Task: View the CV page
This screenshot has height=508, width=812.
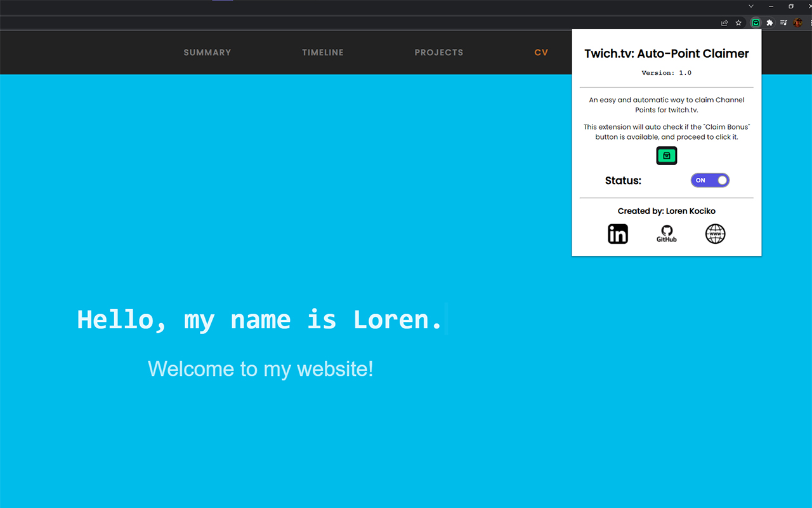Action: 540,52
